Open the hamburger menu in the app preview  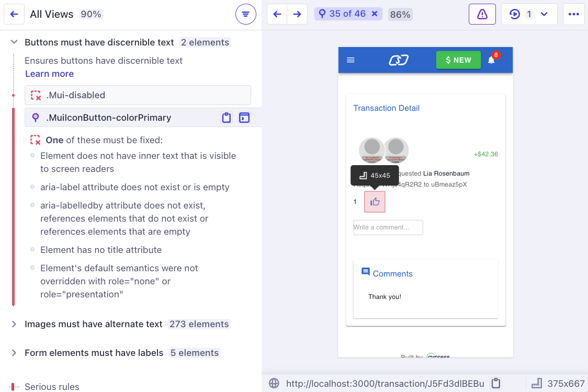tap(350, 60)
